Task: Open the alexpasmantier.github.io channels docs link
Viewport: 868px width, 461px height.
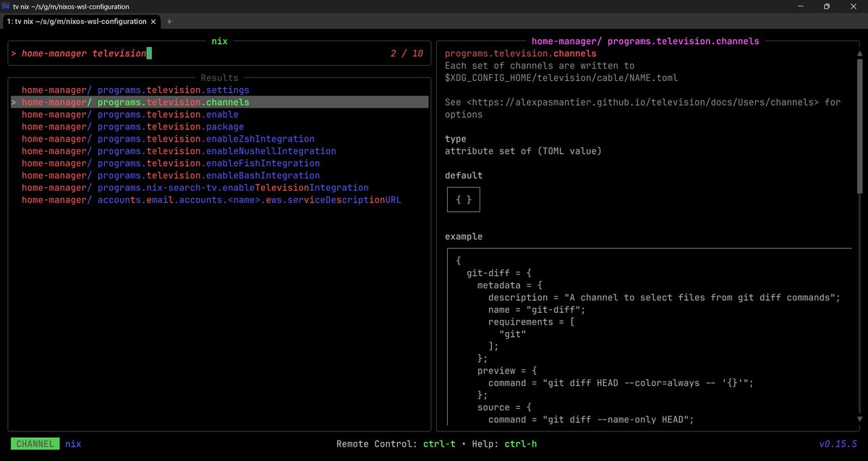Action: [x=642, y=103]
